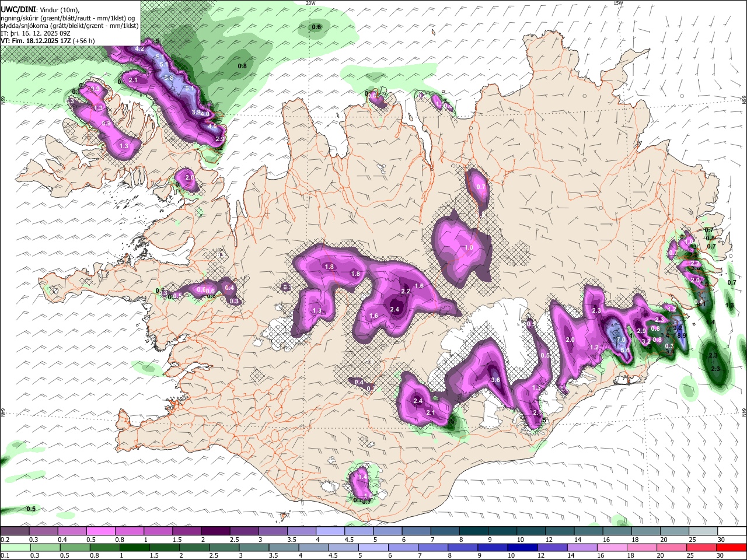This screenshot has width=747, height=560.
Task: Click the 2.2 value in the central highlands
Action: pyautogui.click(x=406, y=291)
